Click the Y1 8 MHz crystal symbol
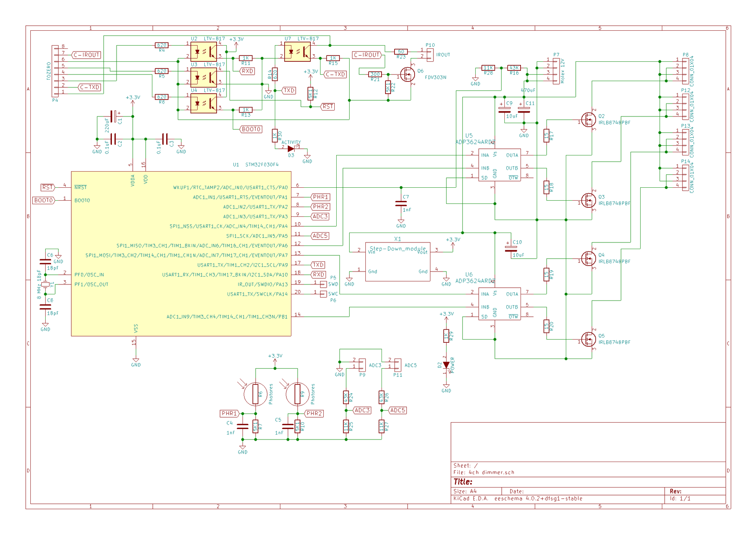The height and width of the screenshot is (534, 756). (46, 284)
